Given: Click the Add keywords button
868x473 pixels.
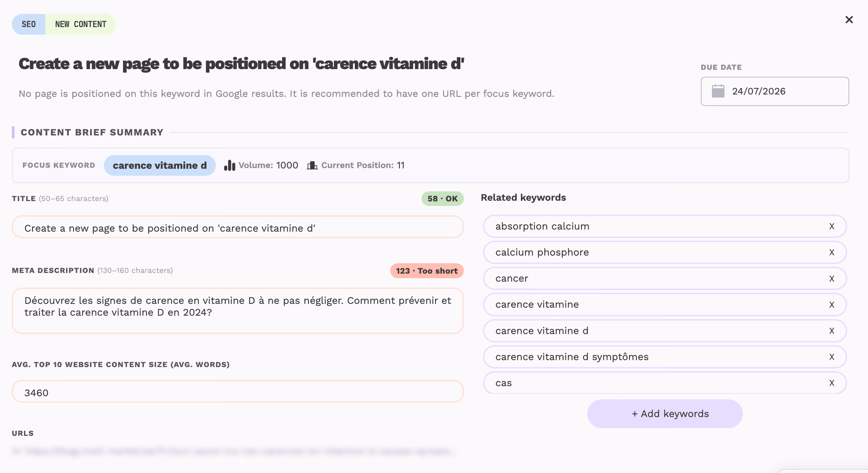Looking at the screenshot, I should tap(665, 414).
